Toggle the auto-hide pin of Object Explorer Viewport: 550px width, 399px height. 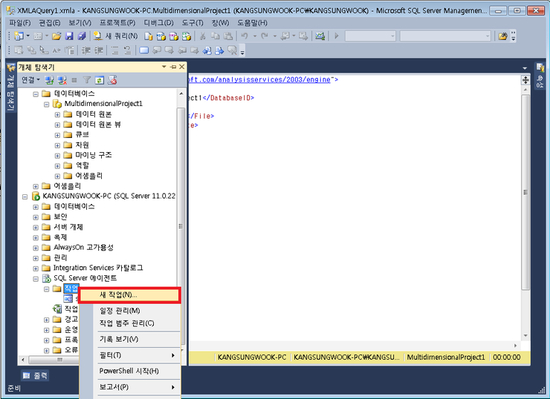(173, 67)
